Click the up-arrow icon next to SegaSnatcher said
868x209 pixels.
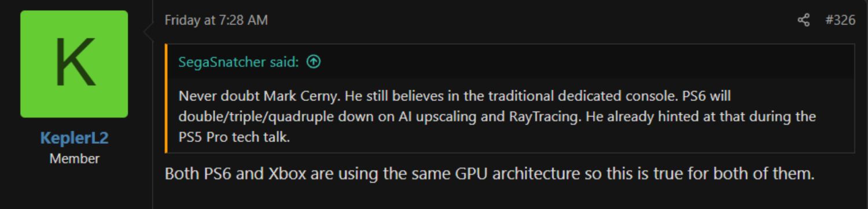click(313, 62)
